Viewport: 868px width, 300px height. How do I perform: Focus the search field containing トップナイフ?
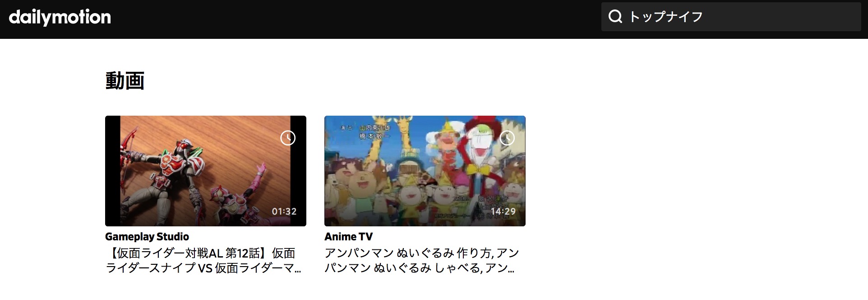(x=731, y=17)
